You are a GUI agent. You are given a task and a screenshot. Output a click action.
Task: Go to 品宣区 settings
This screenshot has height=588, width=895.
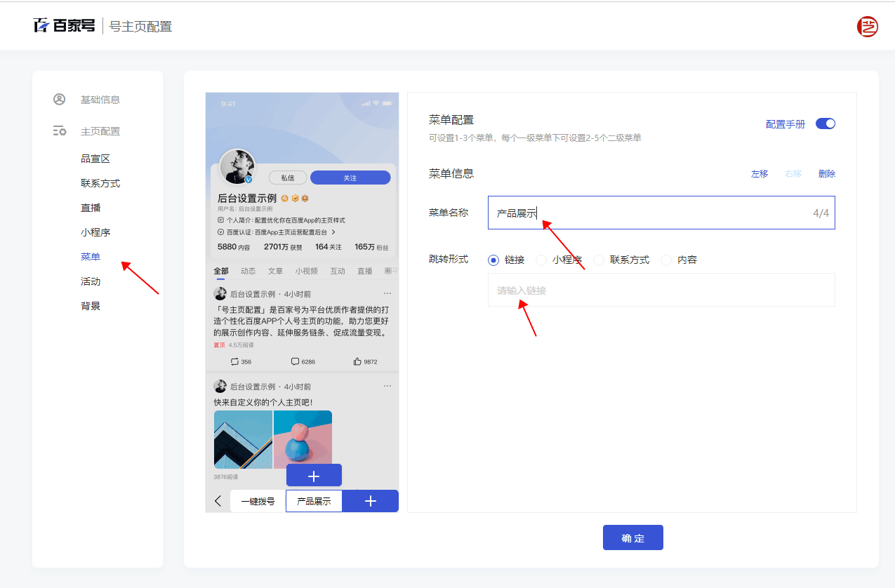coord(95,159)
